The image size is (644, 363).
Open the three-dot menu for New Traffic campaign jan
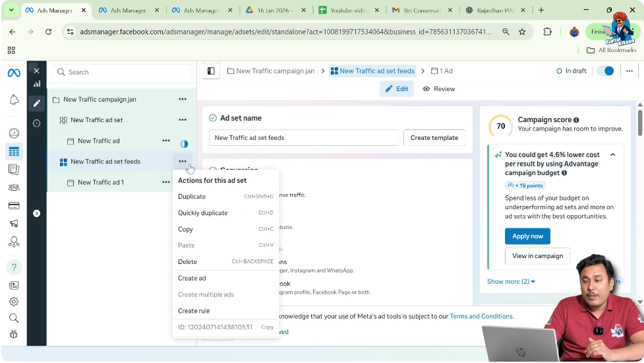pyautogui.click(x=182, y=100)
